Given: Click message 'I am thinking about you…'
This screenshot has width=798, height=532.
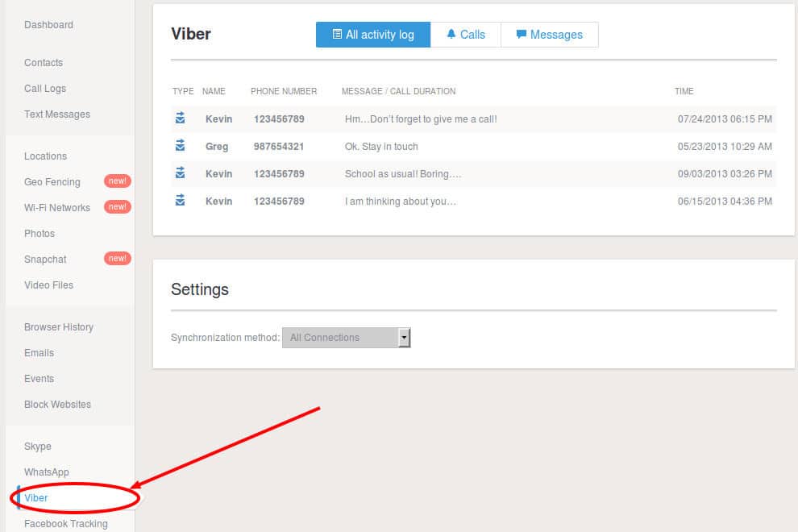Looking at the screenshot, I should point(401,202).
